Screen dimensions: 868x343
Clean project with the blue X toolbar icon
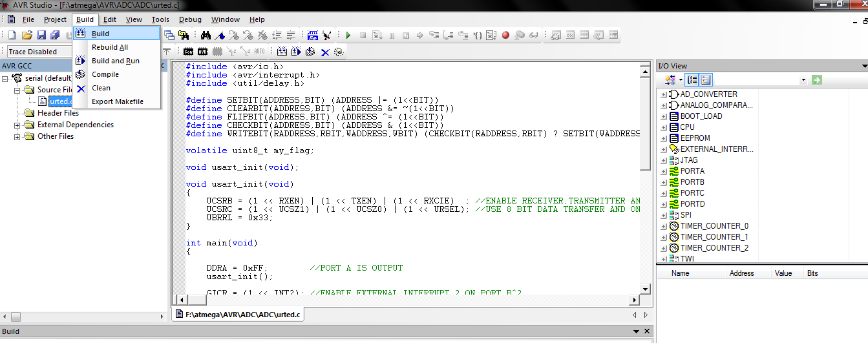coord(325,52)
